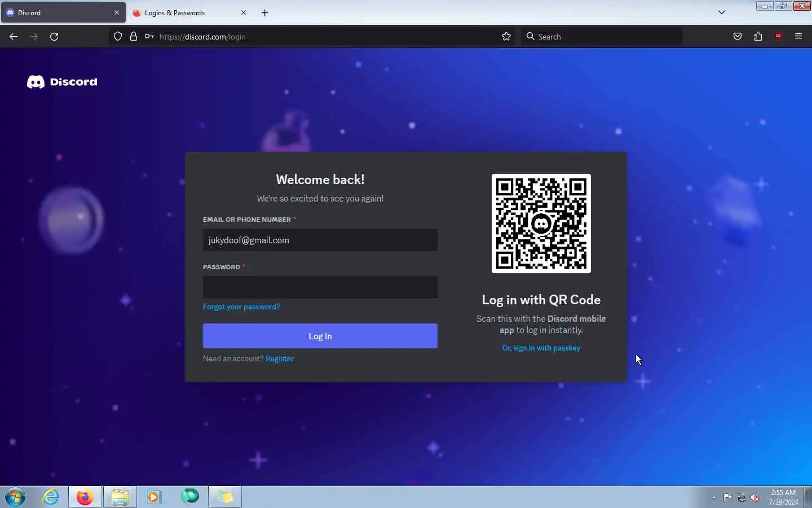Click the browser forward arrow

34,37
